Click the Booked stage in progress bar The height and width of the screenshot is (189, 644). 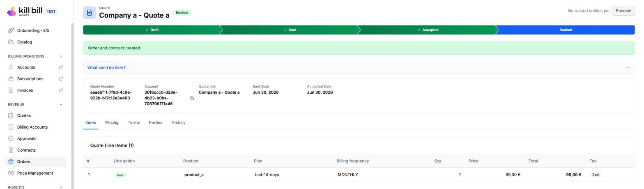click(x=566, y=30)
